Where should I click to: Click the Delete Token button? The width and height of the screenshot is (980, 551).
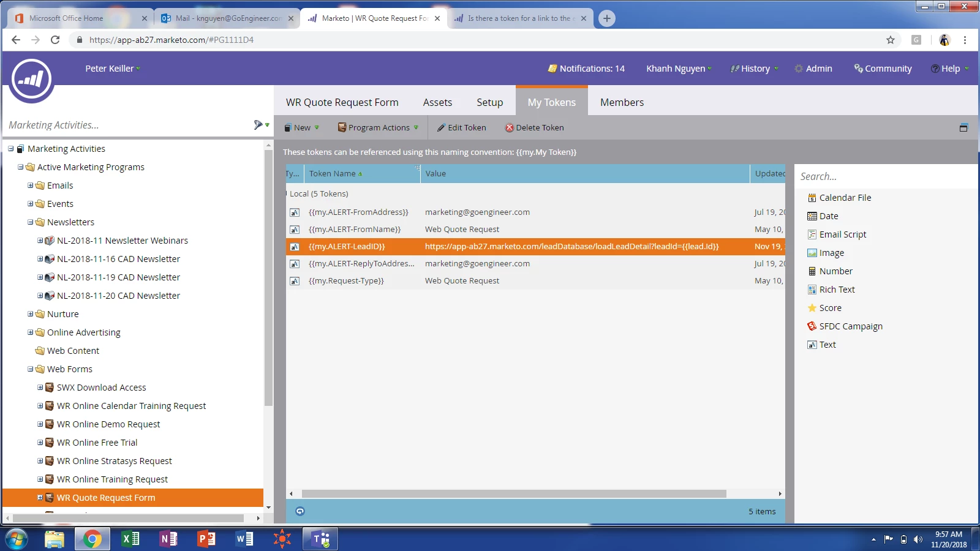click(x=534, y=127)
